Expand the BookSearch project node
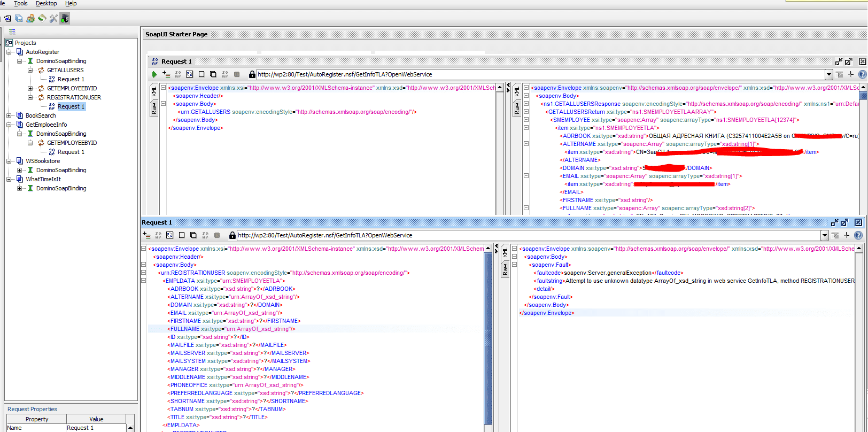 9,115
